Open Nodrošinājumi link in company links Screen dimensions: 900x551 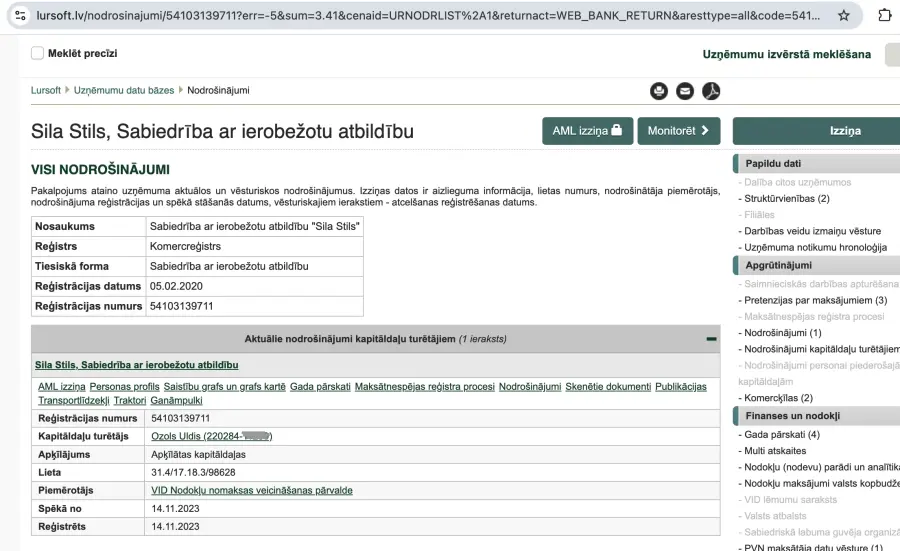click(x=530, y=387)
